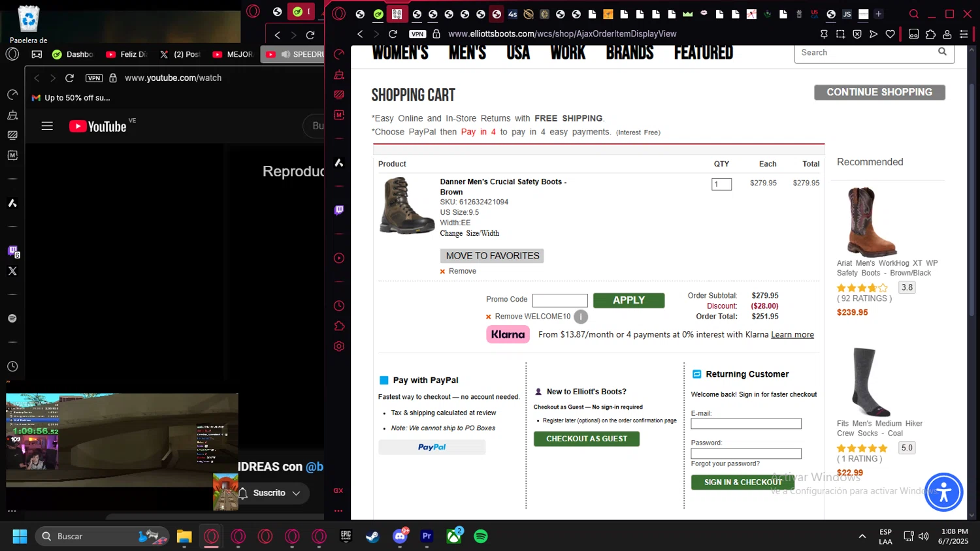The image size is (980, 551).
Task: Click the quantity field for Danner boots
Action: [x=721, y=184]
